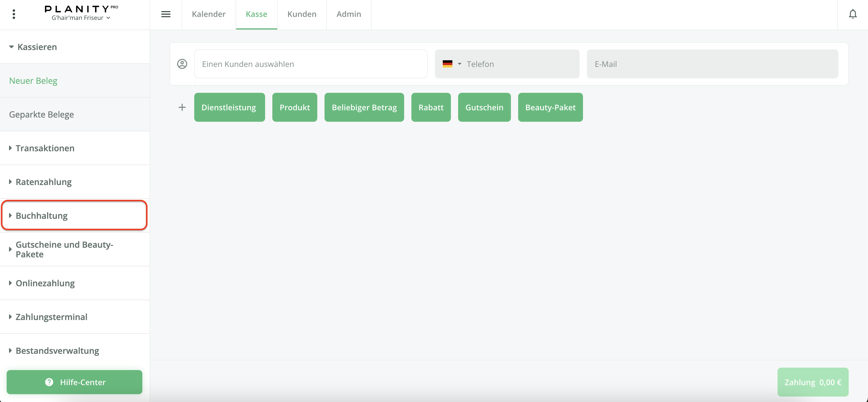Expand the Bestandsverwaltung section
868x402 pixels.
[57, 350]
